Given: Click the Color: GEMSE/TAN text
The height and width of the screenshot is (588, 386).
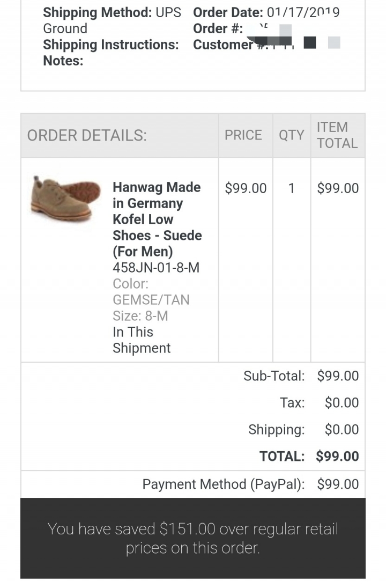Looking at the screenshot, I should (x=151, y=291).
